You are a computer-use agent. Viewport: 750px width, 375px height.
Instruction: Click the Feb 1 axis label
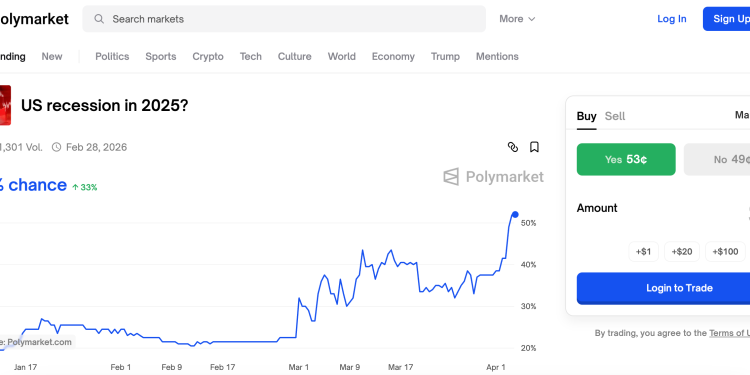121,367
